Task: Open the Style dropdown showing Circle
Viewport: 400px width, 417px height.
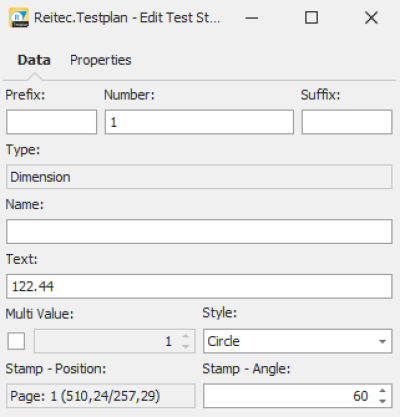Action: coord(297,341)
